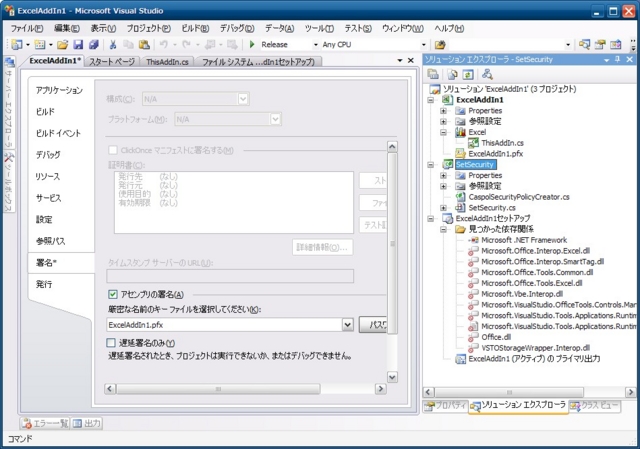
Task: Open the エラー一覧 panel tab
Action: 45,424
